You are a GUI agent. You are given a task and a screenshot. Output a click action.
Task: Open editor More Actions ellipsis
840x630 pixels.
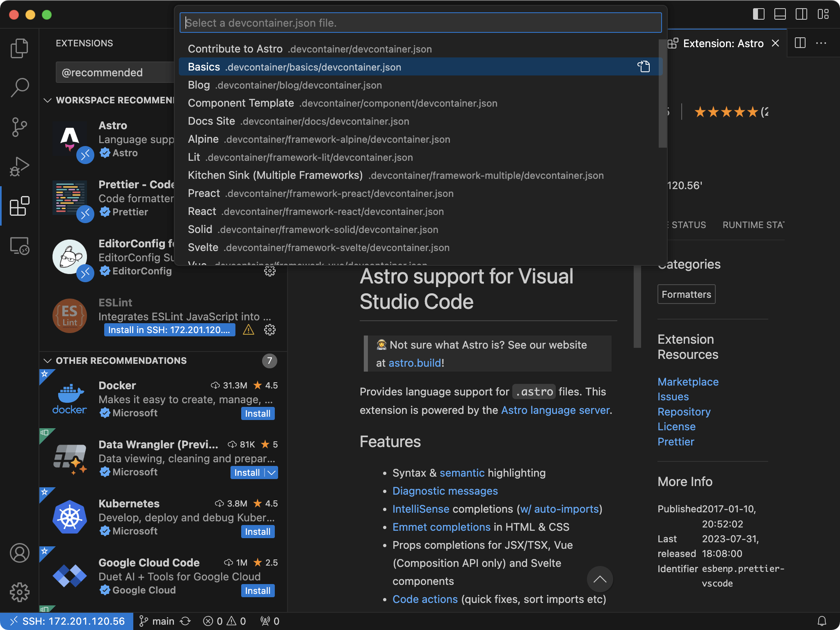(x=821, y=43)
